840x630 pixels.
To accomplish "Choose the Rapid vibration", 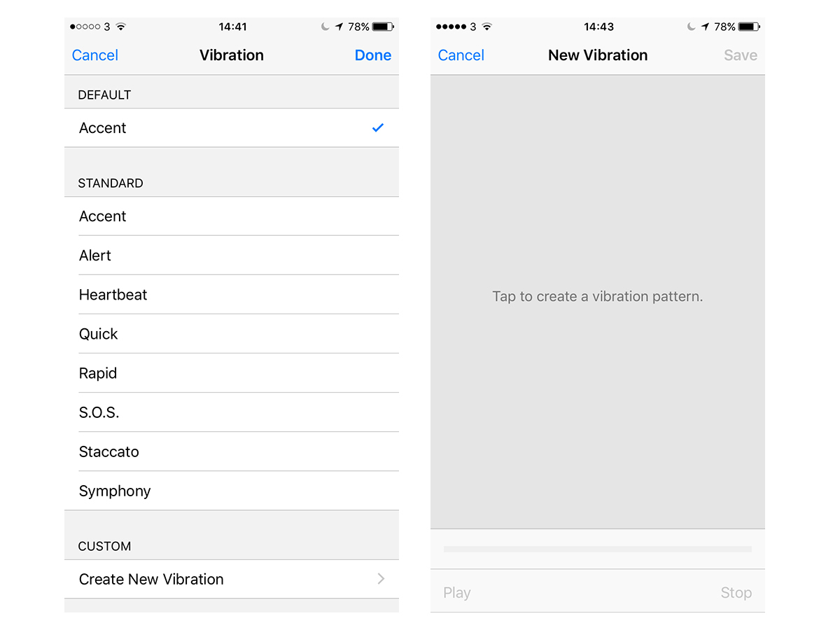I will point(232,373).
